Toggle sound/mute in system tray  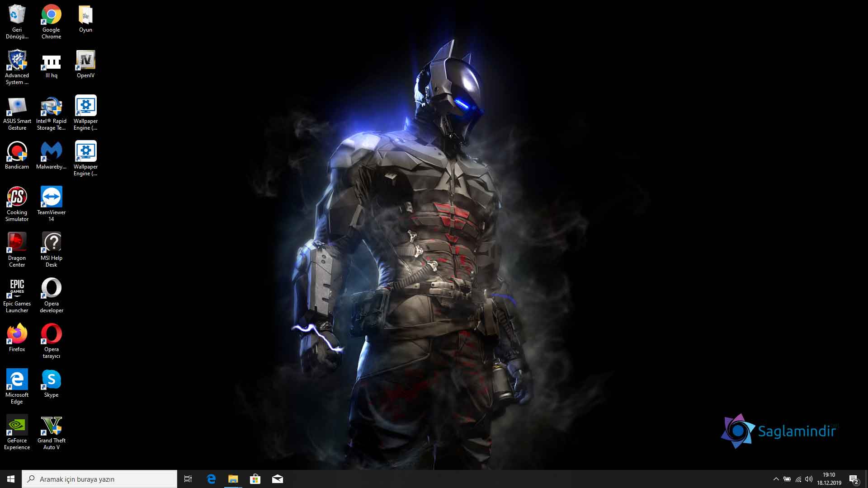coord(809,479)
